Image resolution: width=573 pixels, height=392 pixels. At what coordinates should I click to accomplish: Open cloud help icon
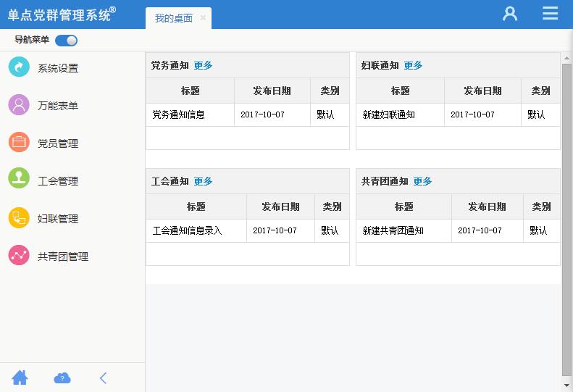tap(62, 378)
